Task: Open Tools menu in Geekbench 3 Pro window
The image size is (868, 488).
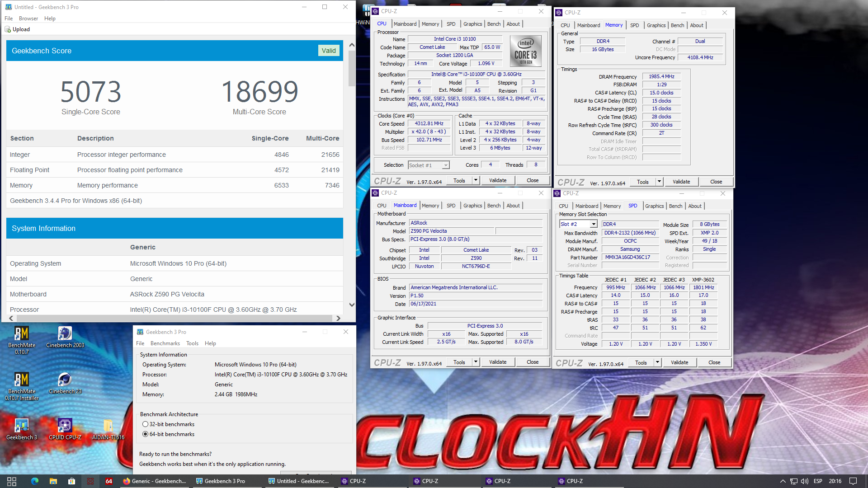Action: pyautogui.click(x=192, y=343)
